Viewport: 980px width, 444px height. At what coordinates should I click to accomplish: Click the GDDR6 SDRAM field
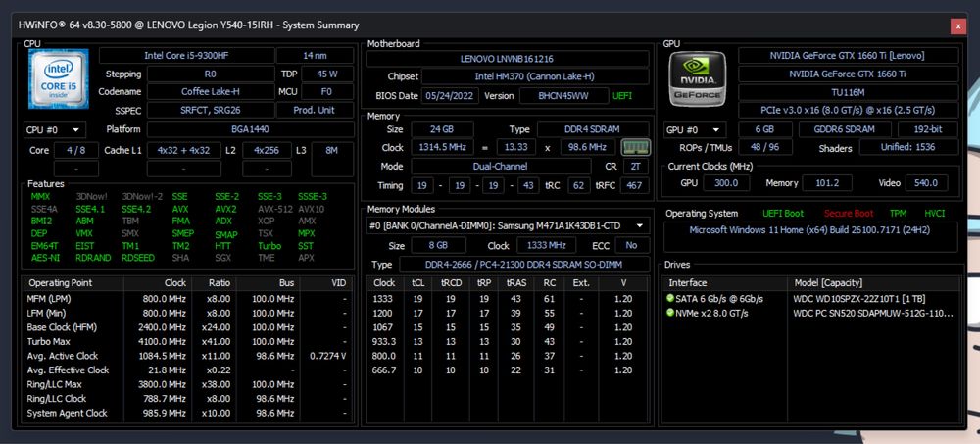[x=846, y=129]
